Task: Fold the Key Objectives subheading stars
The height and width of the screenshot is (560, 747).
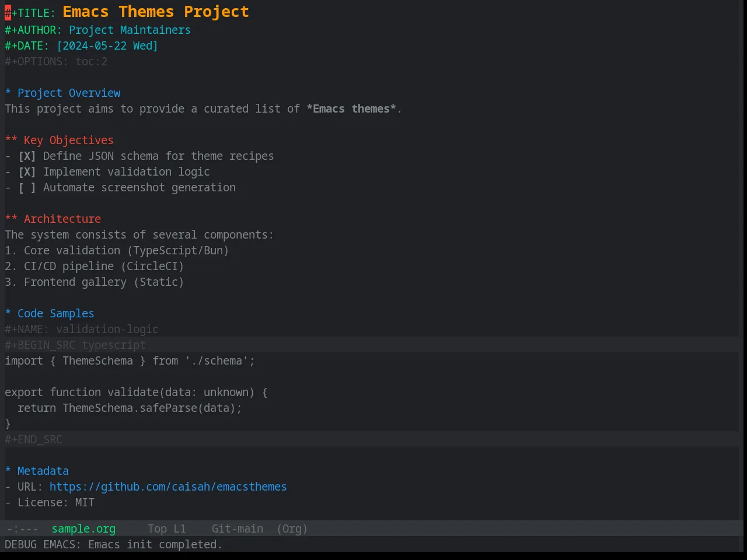Action: [x=11, y=140]
